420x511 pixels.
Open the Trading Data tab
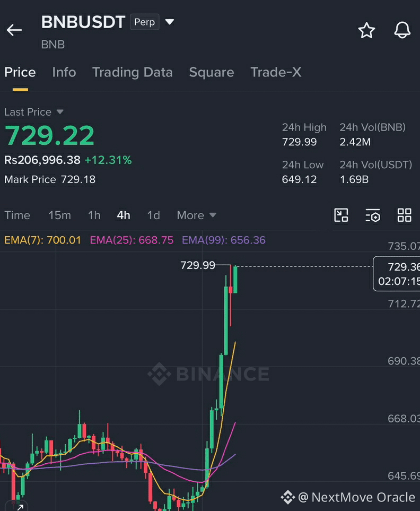click(133, 72)
